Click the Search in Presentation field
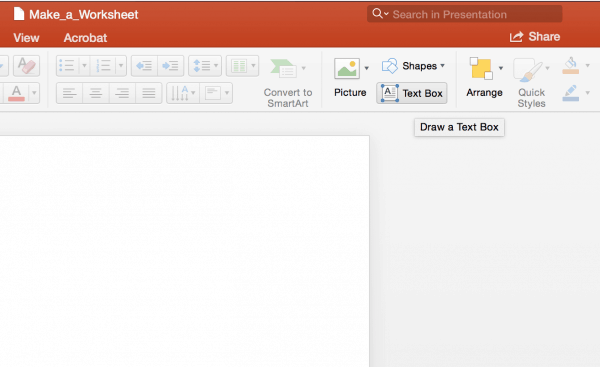The image size is (600, 367). pos(465,14)
